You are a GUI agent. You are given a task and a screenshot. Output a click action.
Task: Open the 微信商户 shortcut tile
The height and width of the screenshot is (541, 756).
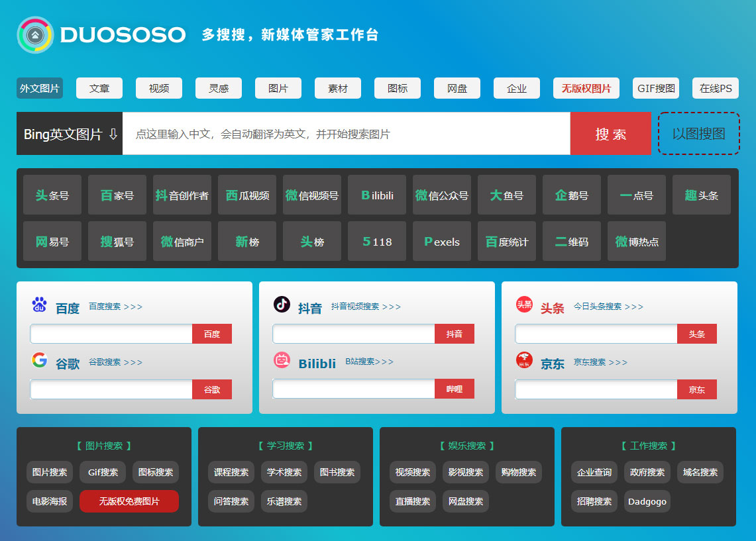coord(182,241)
